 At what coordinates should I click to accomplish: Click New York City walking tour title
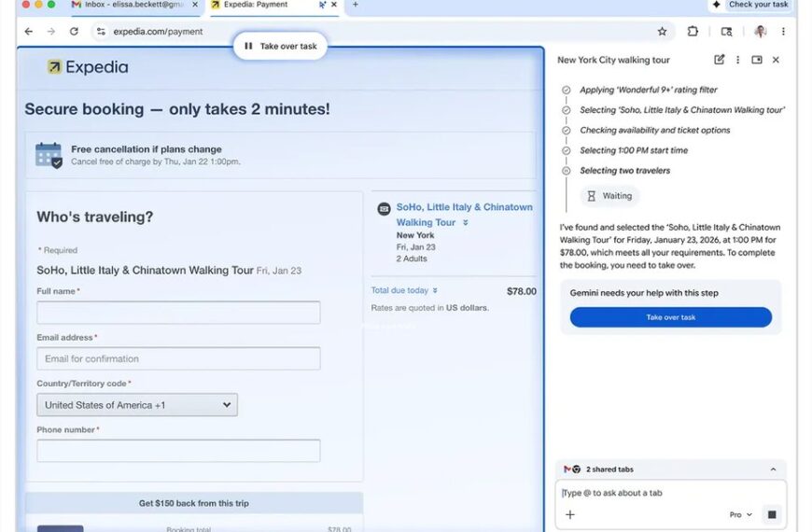[613, 60]
